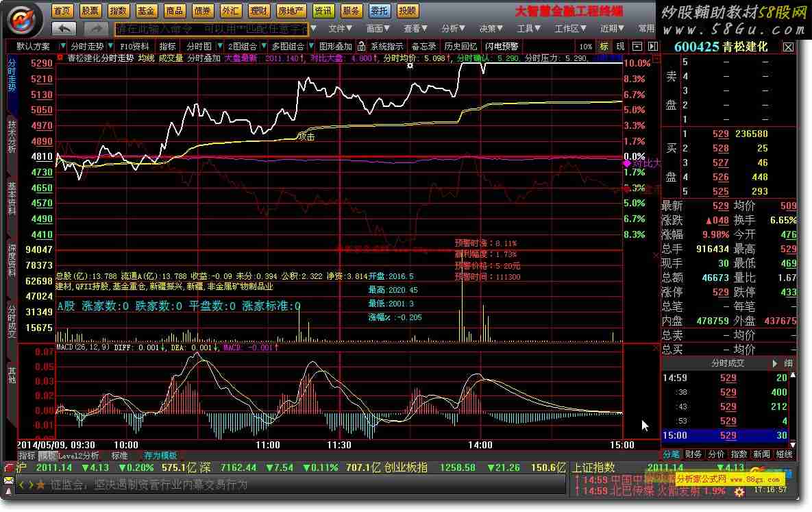Screen dimensions: 812x512
Task: Close the 600425 青松建化 quote panel
Action: click(788, 47)
